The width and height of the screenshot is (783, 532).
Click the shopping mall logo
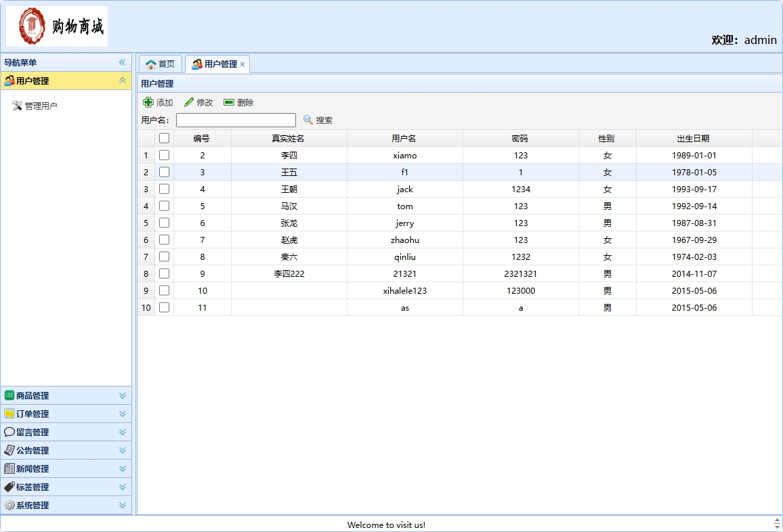pyautogui.click(x=57, y=26)
